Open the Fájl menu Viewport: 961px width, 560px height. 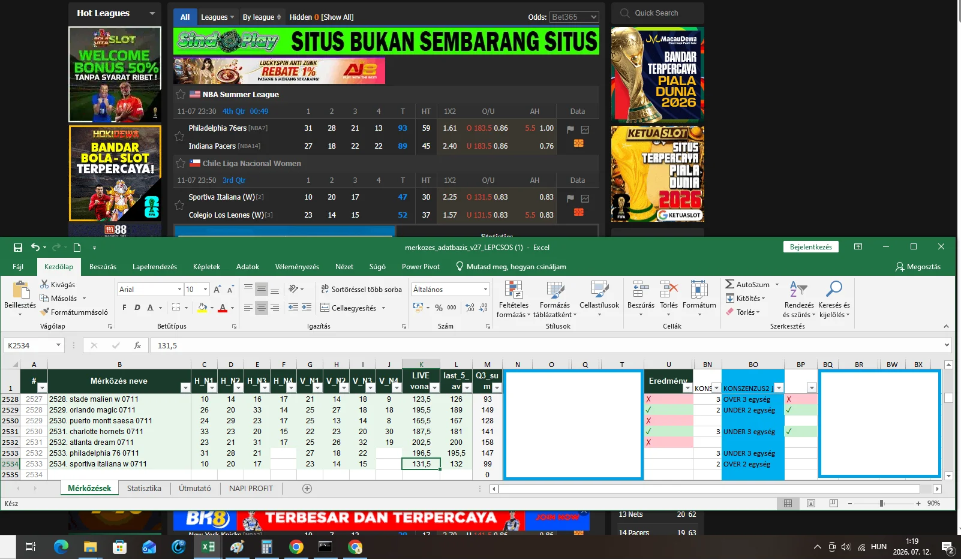click(x=18, y=267)
